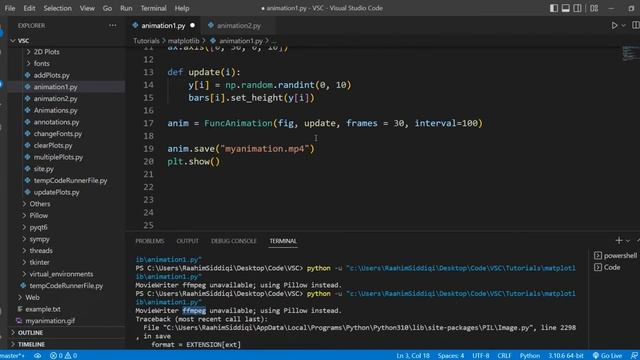Open multiplePlots.py in the explorer

(x=58, y=157)
